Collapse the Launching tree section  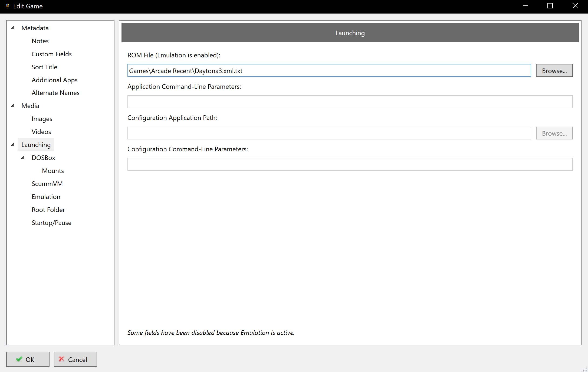click(13, 145)
